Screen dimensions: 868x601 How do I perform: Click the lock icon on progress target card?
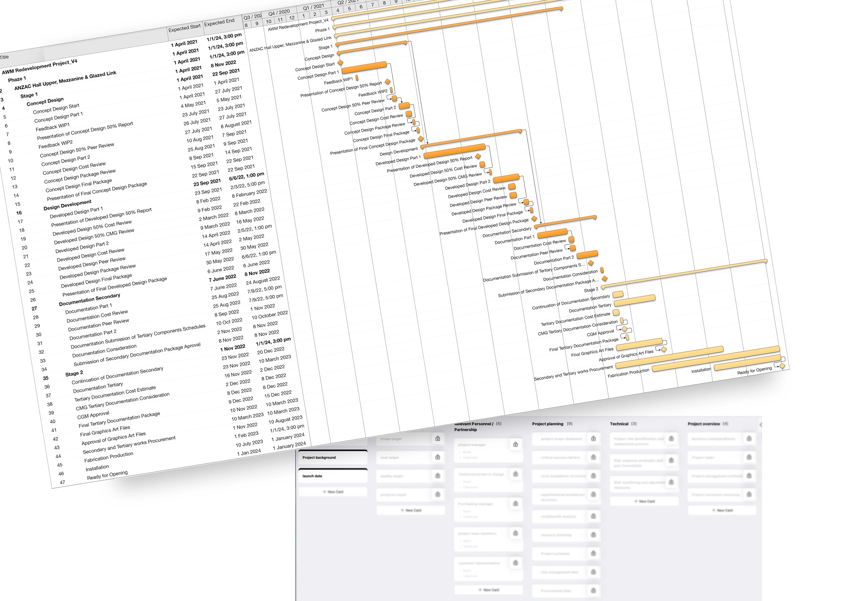pos(437,494)
